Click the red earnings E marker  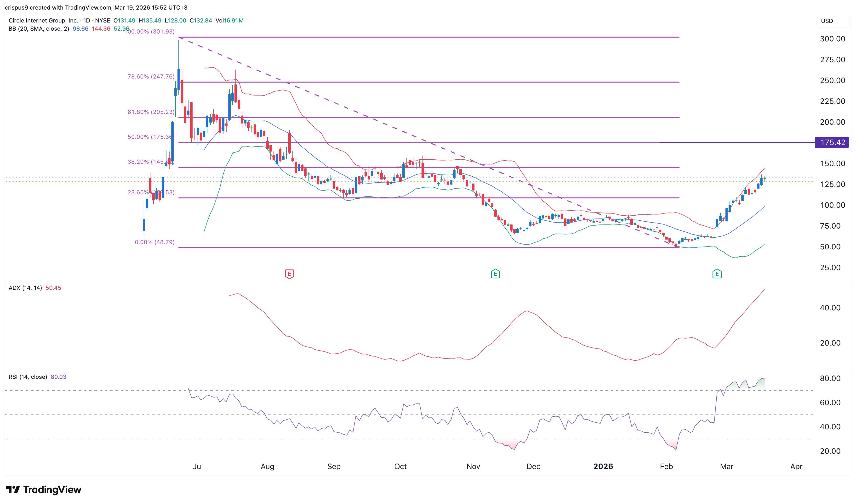pos(289,274)
